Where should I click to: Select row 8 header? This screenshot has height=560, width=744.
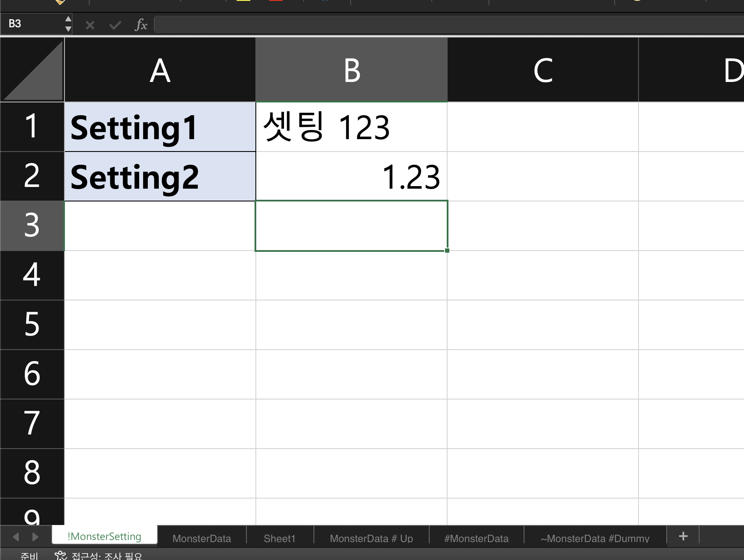point(32,473)
